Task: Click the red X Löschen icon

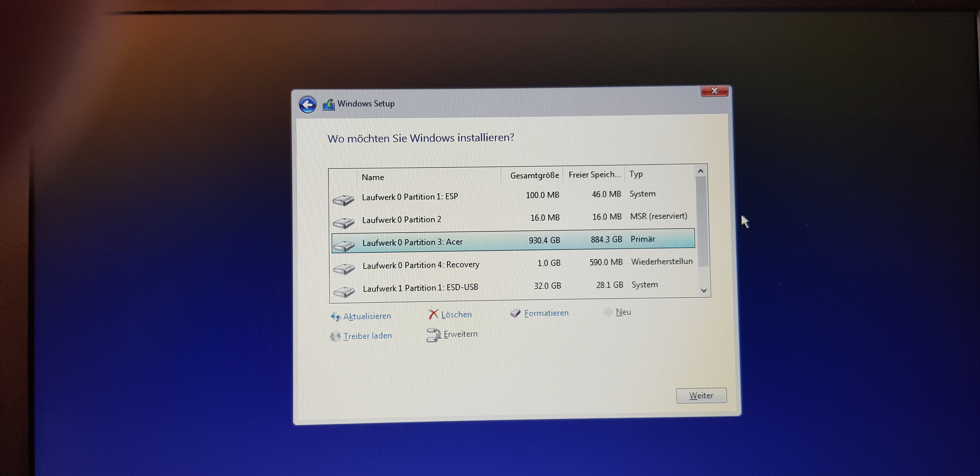Action: (433, 314)
